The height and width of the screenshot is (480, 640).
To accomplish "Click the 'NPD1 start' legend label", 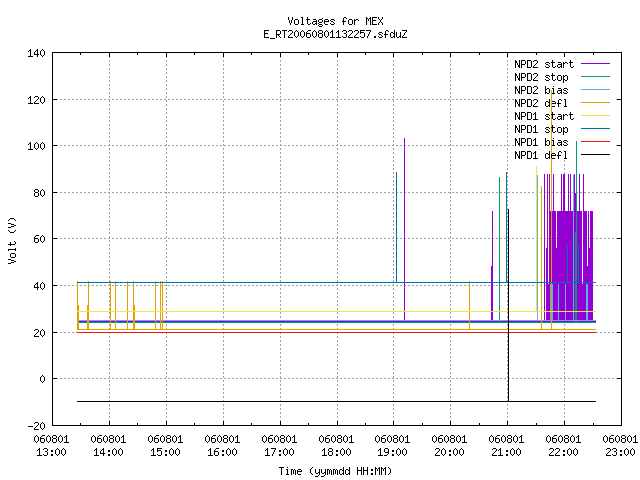I will [544, 116].
